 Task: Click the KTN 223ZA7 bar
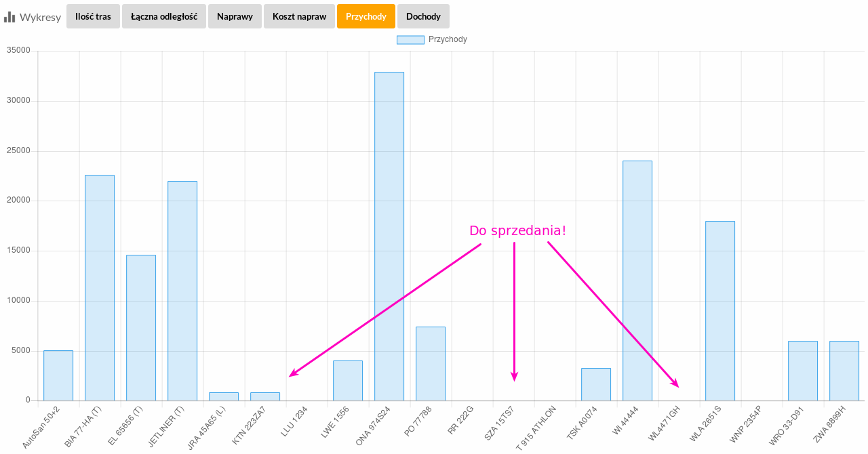[x=265, y=396]
